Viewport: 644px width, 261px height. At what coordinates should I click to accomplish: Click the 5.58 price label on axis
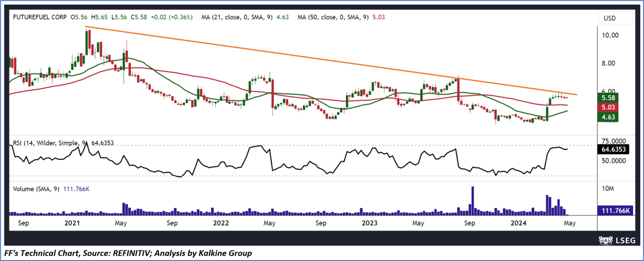coord(608,97)
